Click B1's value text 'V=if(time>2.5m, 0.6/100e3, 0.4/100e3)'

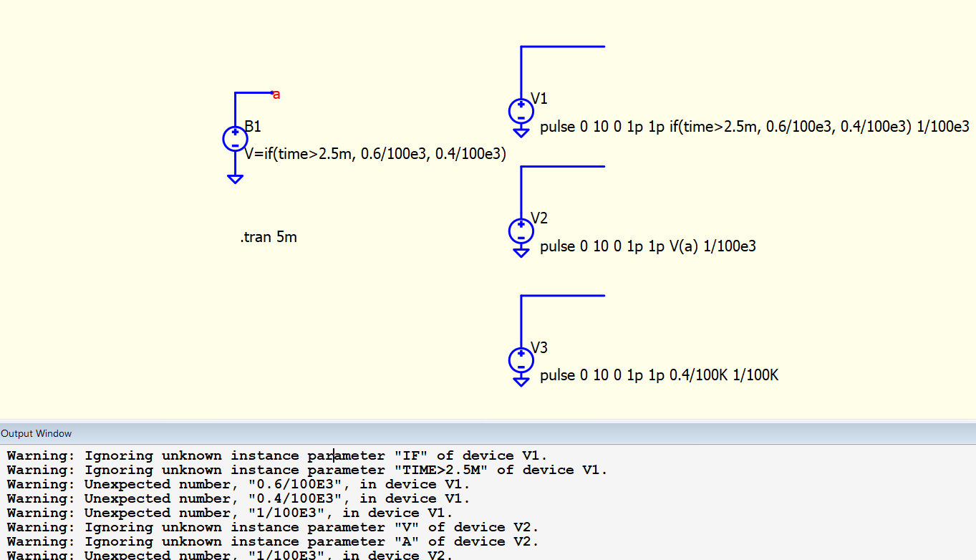(x=375, y=153)
